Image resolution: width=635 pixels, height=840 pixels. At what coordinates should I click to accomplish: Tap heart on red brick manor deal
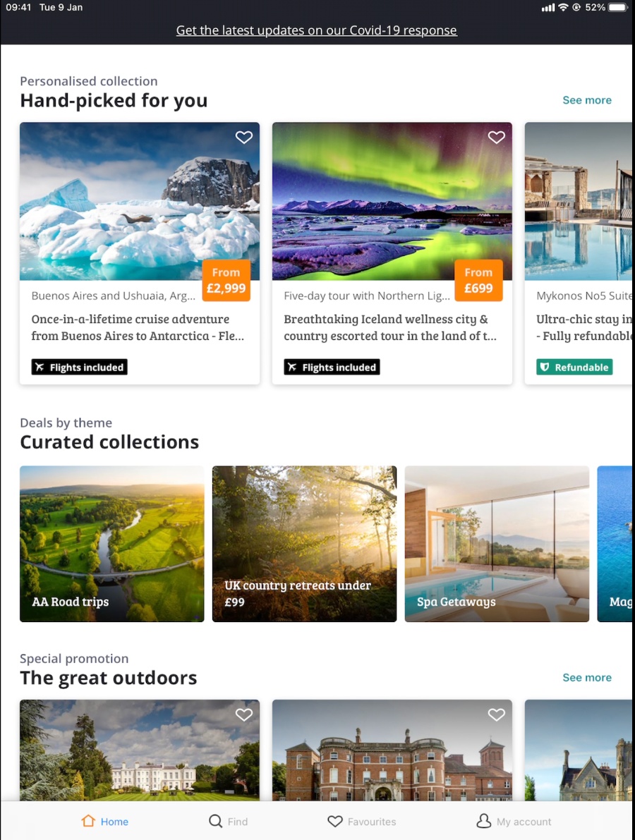496,714
